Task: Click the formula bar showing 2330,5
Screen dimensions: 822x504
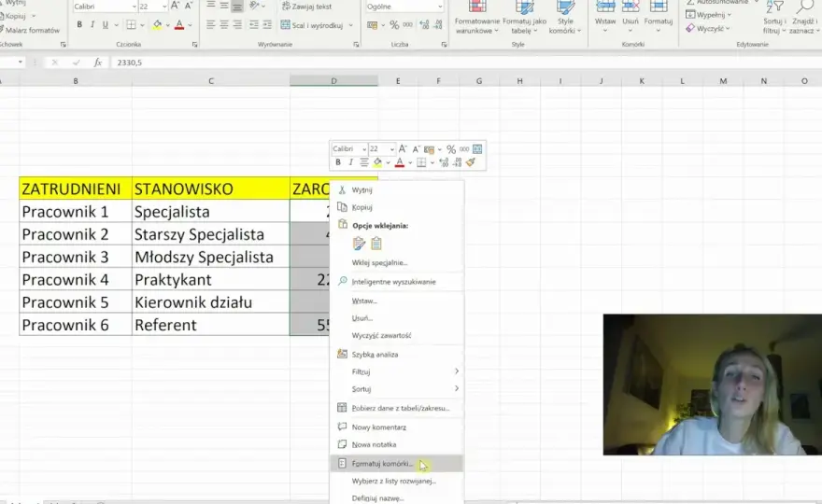Action: pyautogui.click(x=466, y=63)
